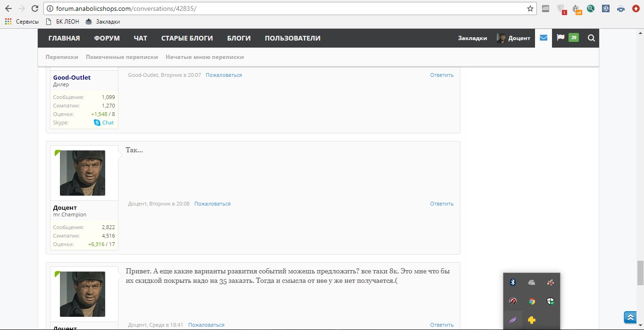Click Windows Defender shield tray icon
This screenshot has width=644, height=330.
pos(550,301)
